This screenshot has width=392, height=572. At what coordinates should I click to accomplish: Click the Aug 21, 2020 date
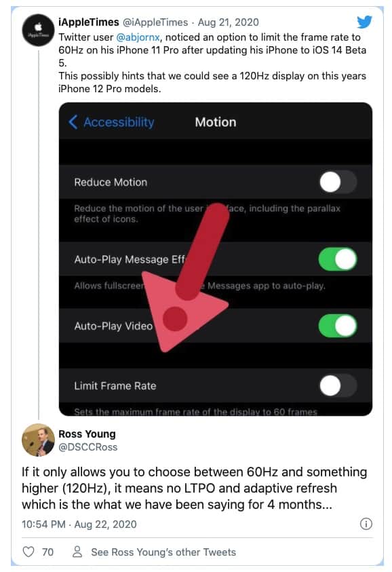(x=229, y=22)
